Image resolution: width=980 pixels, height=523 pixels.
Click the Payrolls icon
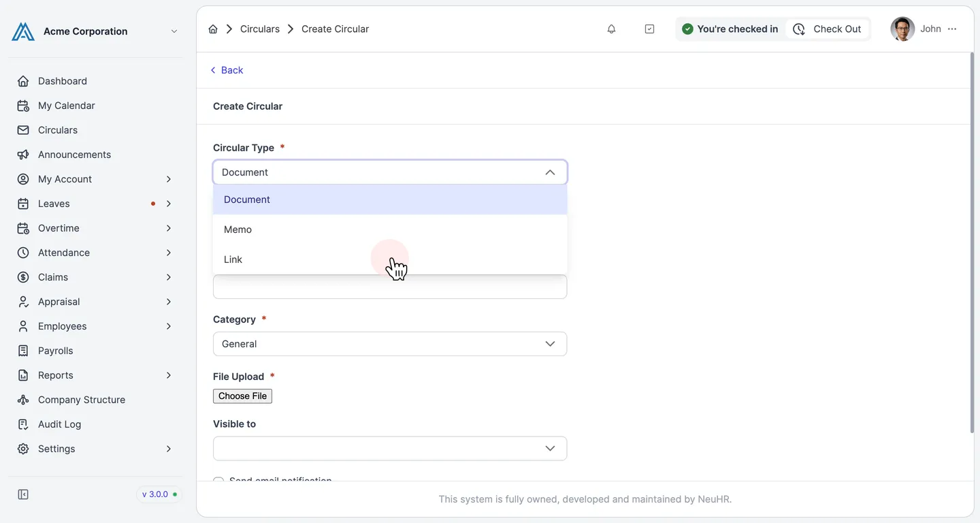click(x=23, y=351)
